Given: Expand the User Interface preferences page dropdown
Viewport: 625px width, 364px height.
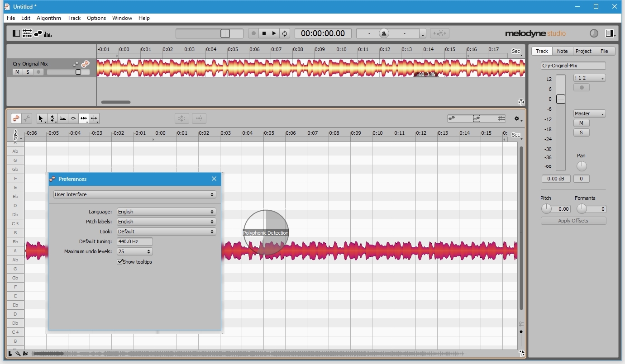Looking at the screenshot, I should [134, 194].
